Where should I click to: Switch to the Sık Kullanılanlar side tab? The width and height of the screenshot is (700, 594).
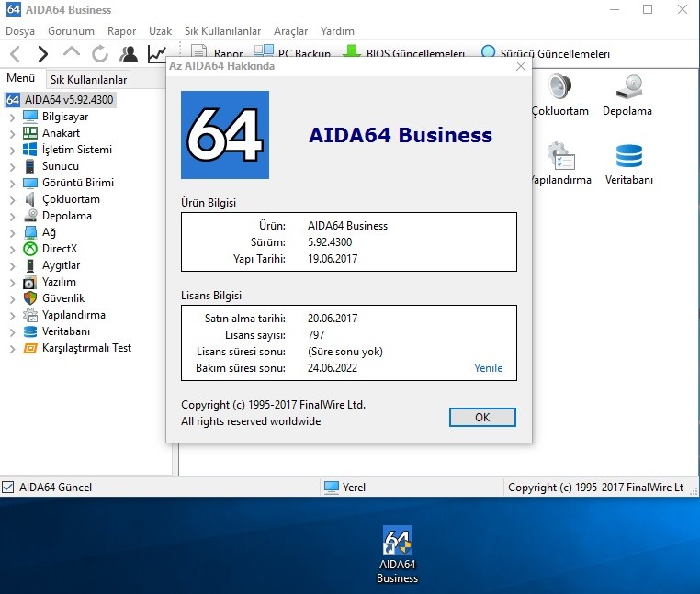(88, 80)
